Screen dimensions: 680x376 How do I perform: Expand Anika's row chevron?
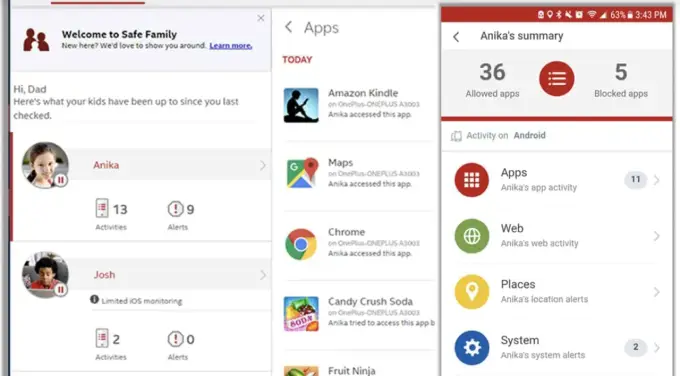262,165
